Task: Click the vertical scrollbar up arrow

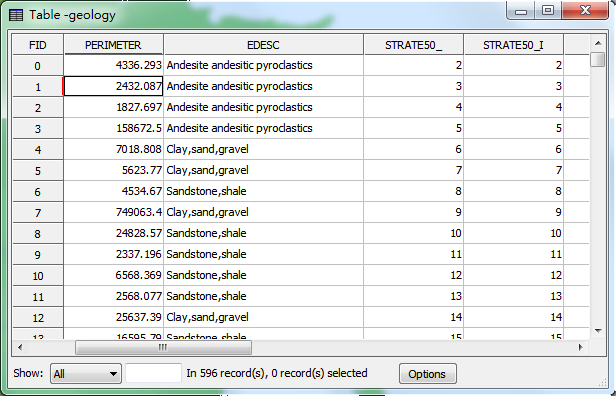Action: tap(598, 43)
